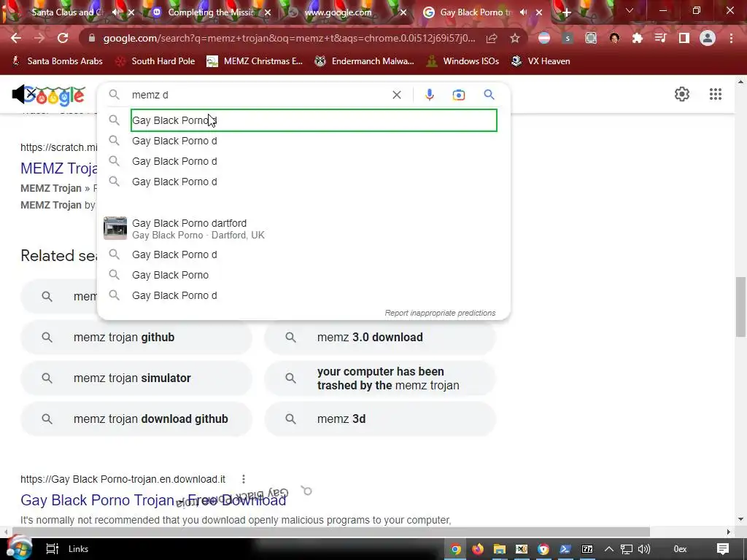Open the Chrome three-dot menu
The image size is (747, 560).
(731, 38)
